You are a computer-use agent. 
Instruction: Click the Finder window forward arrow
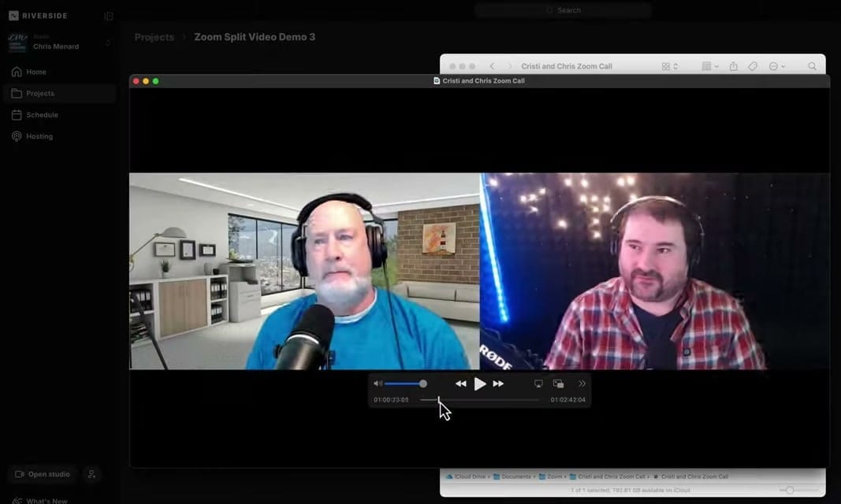pyautogui.click(x=509, y=66)
